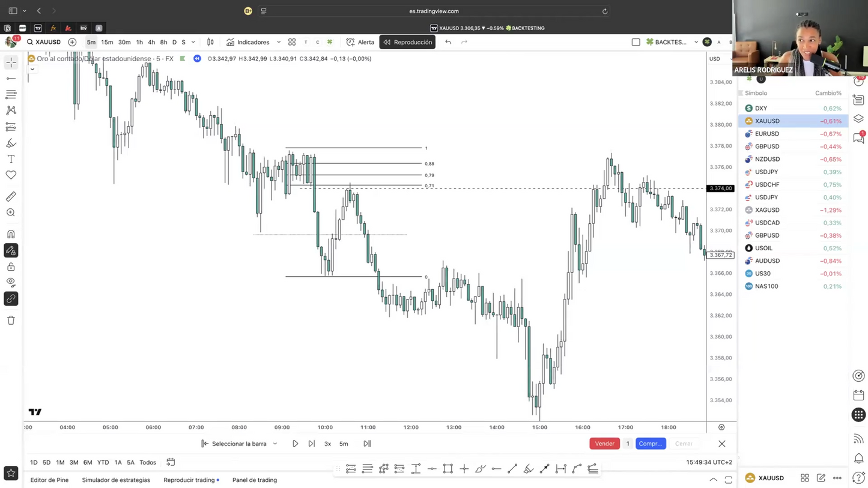Select the measure ruler tool
This screenshot has width=868, height=488.
11,196
